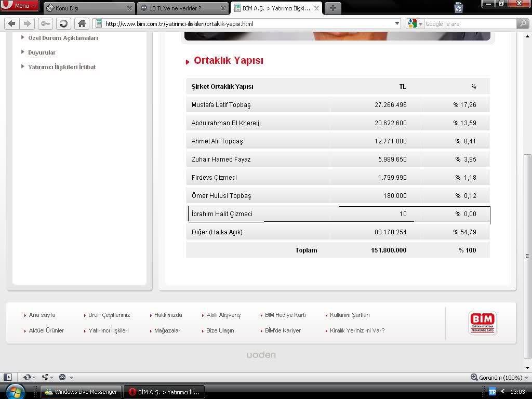Viewport: 532px width, 399px height.
Task: Open the Mağazalar footer link
Action: (167, 330)
